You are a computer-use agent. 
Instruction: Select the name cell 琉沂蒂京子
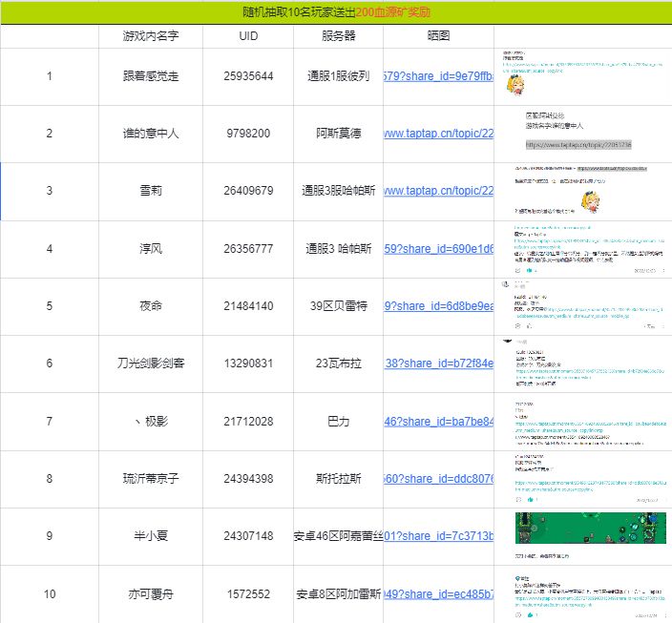click(151, 479)
